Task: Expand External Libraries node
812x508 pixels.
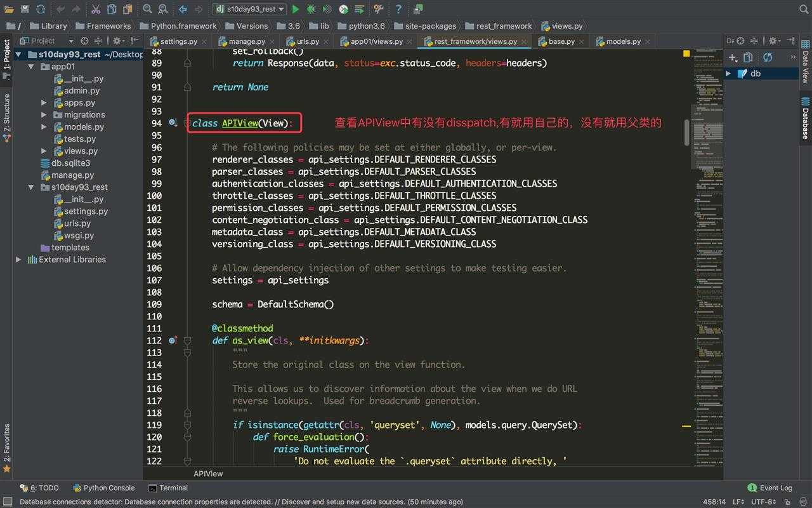Action: click(x=18, y=260)
